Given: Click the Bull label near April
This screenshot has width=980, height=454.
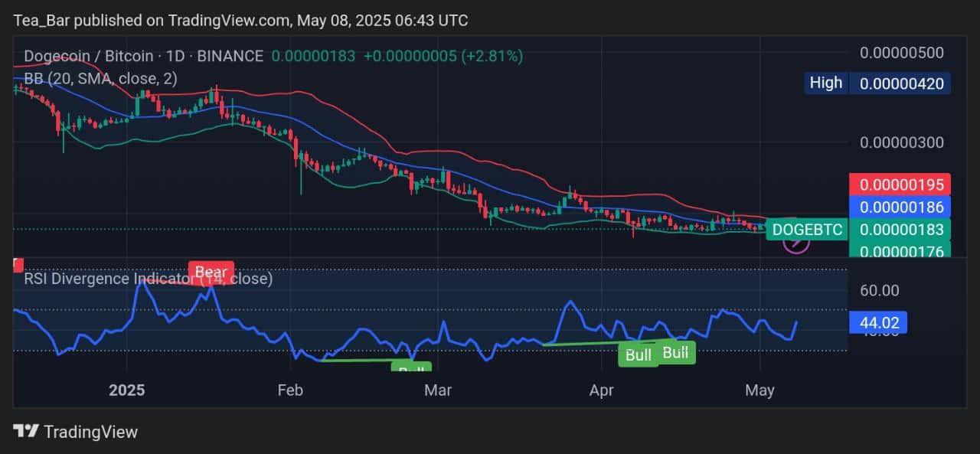Looking at the screenshot, I should click(x=639, y=354).
